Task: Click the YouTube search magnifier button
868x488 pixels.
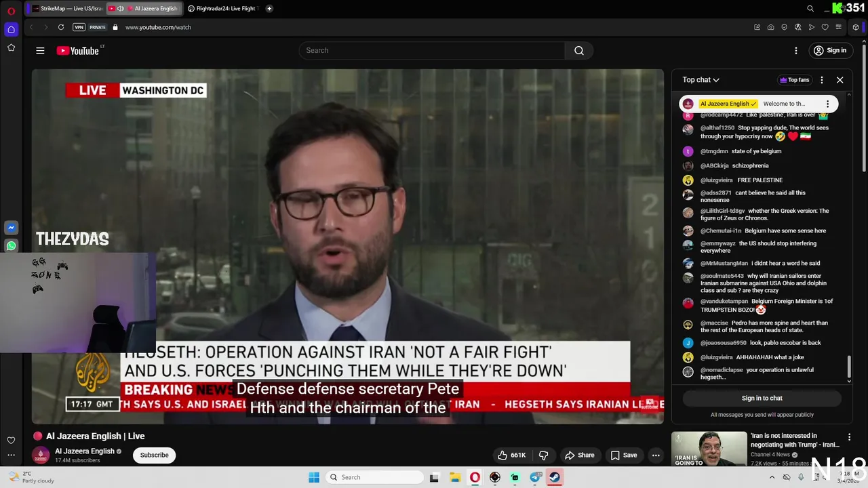Action: tap(579, 50)
